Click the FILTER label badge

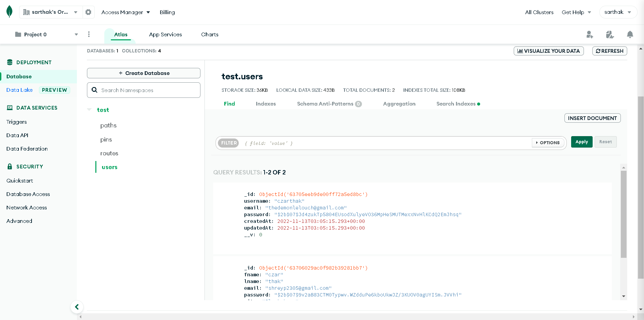[x=229, y=143]
